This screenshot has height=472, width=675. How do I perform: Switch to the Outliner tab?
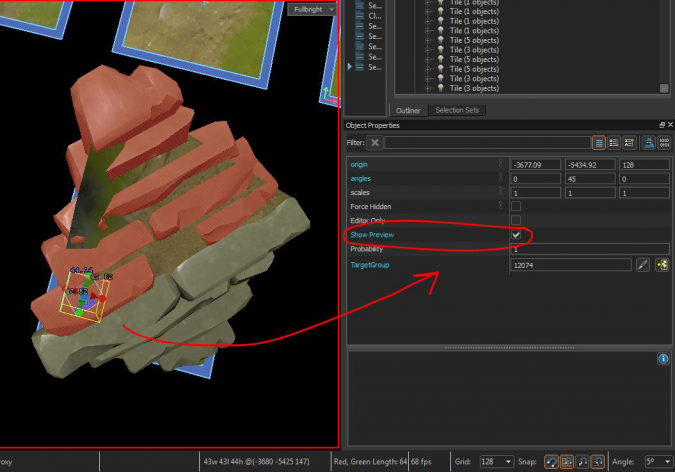(x=408, y=110)
